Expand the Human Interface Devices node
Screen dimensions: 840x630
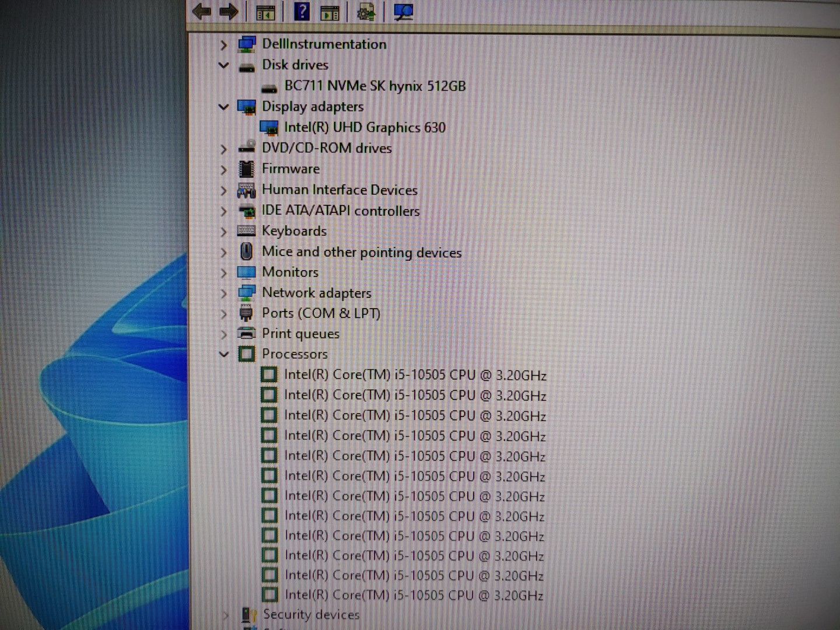[x=223, y=191]
